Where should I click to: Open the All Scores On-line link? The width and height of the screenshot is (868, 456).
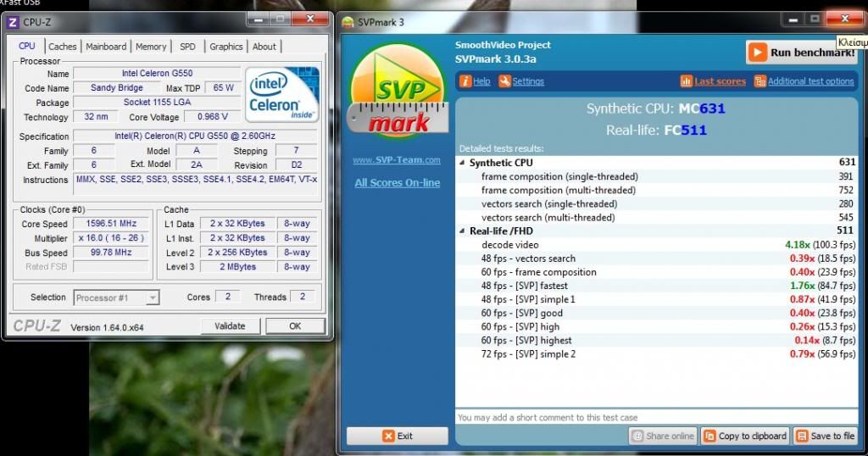click(398, 182)
